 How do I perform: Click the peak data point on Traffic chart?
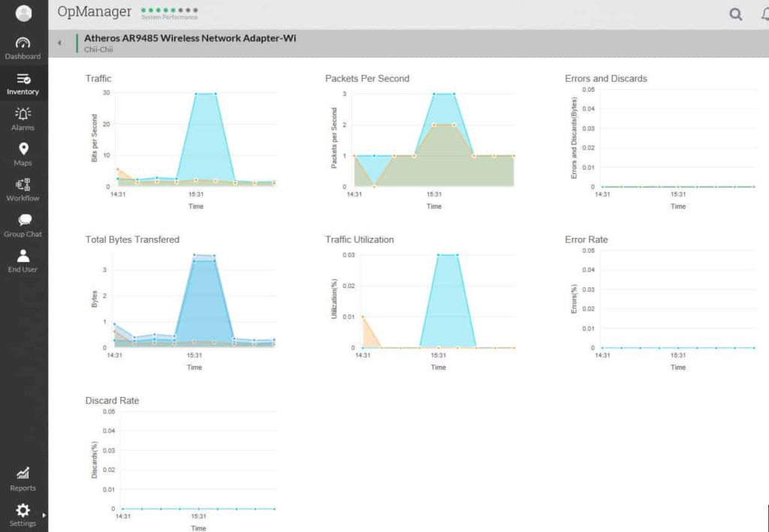click(197, 93)
